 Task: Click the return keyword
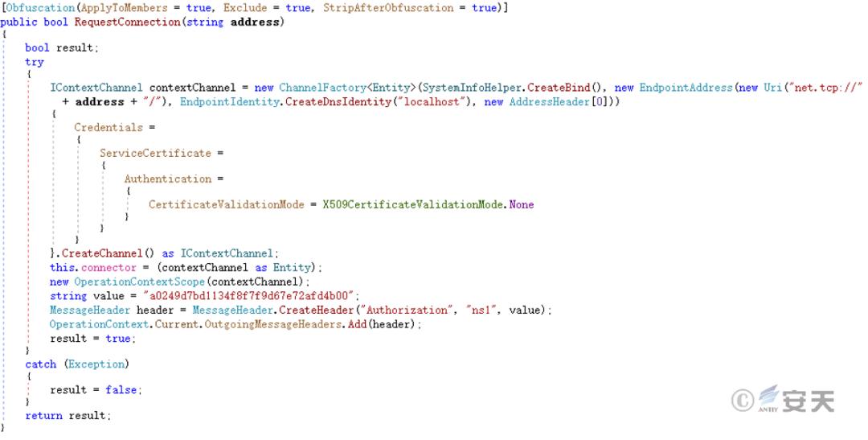click(43, 416)
